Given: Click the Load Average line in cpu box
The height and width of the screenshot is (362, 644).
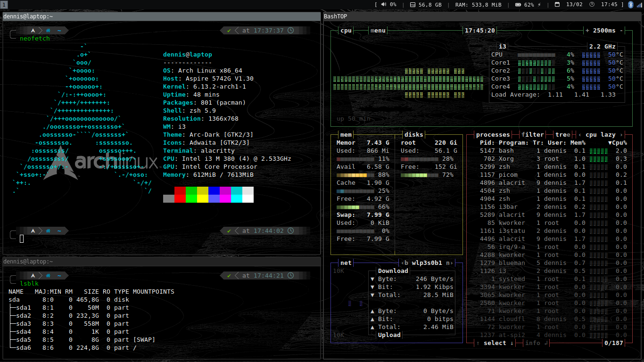Looking at the screenshot, I should pyautogui.click(x=553, y=95).
